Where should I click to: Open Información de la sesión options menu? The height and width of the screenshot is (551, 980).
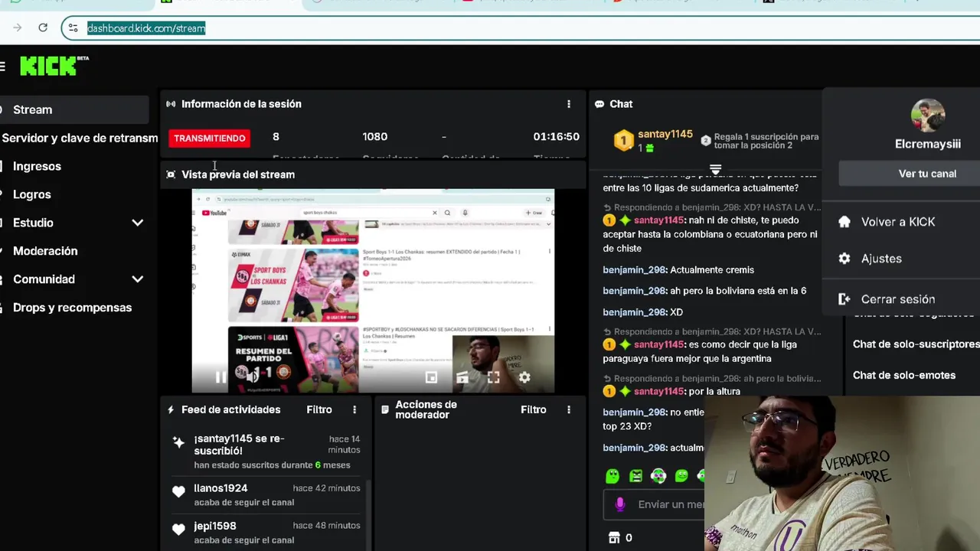click(x=568, y=104)
